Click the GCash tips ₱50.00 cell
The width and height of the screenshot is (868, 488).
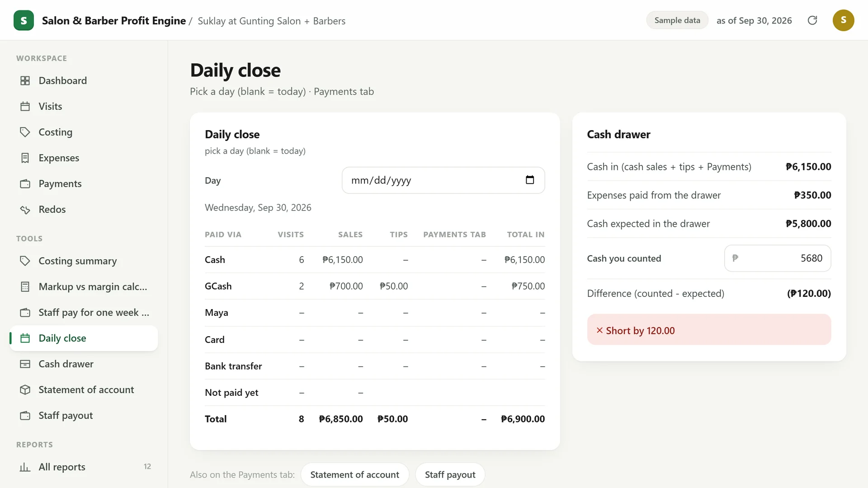click(x=393, y=286)
